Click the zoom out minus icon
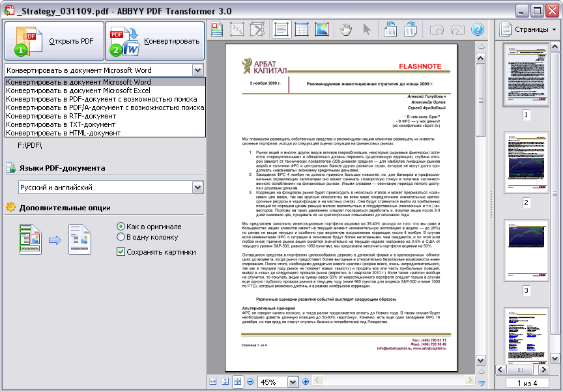 (x=251, y=382)
